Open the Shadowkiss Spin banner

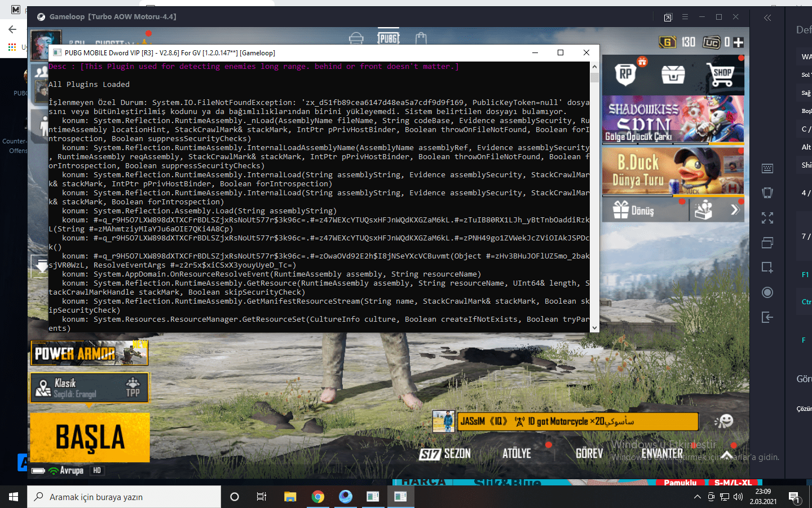coord(673,119)
